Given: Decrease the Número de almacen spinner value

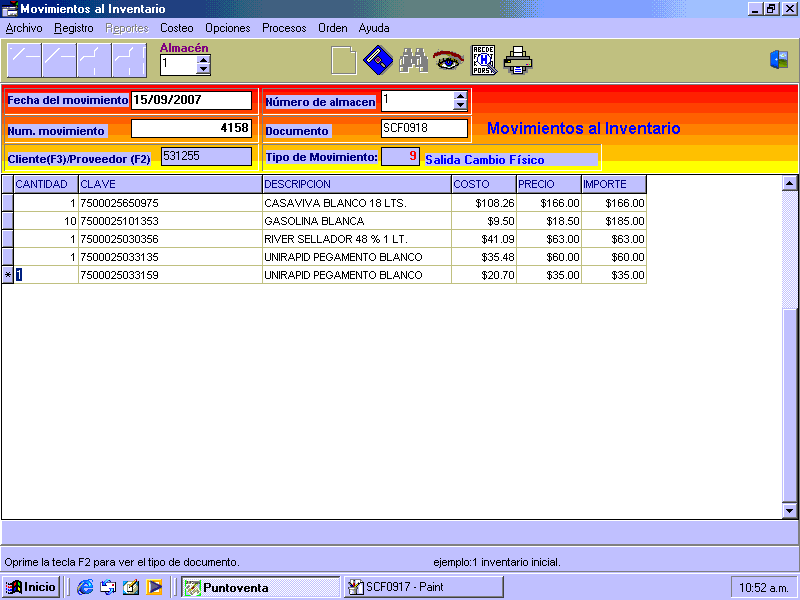Looking at the screenshot, I should [x=460, y=105].
